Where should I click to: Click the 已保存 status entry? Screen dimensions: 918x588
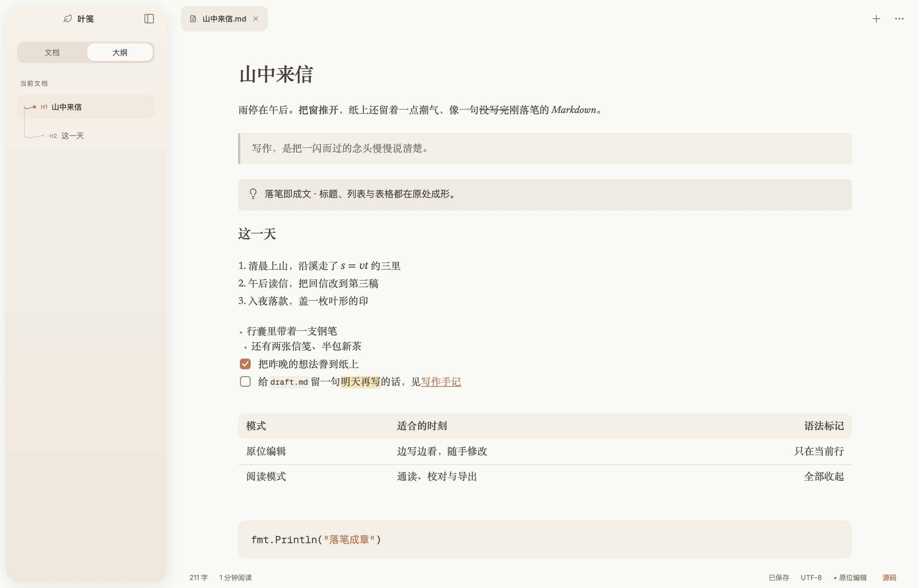pos(779,577)
